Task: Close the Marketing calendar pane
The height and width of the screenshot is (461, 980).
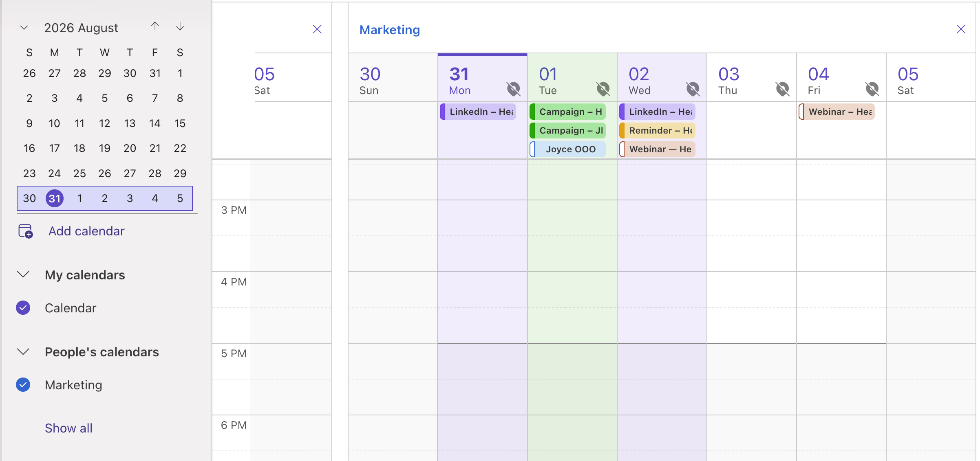Action: [961, 29]
